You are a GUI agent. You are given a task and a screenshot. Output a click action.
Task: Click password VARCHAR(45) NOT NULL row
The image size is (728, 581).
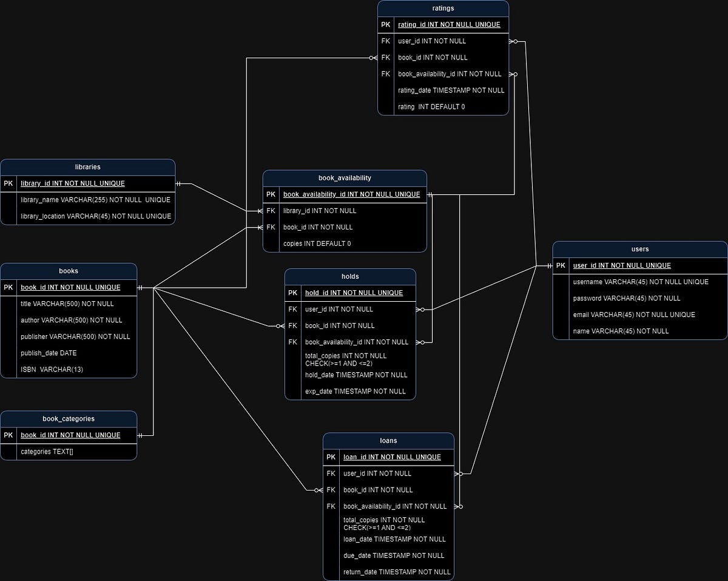click(640, 298)
